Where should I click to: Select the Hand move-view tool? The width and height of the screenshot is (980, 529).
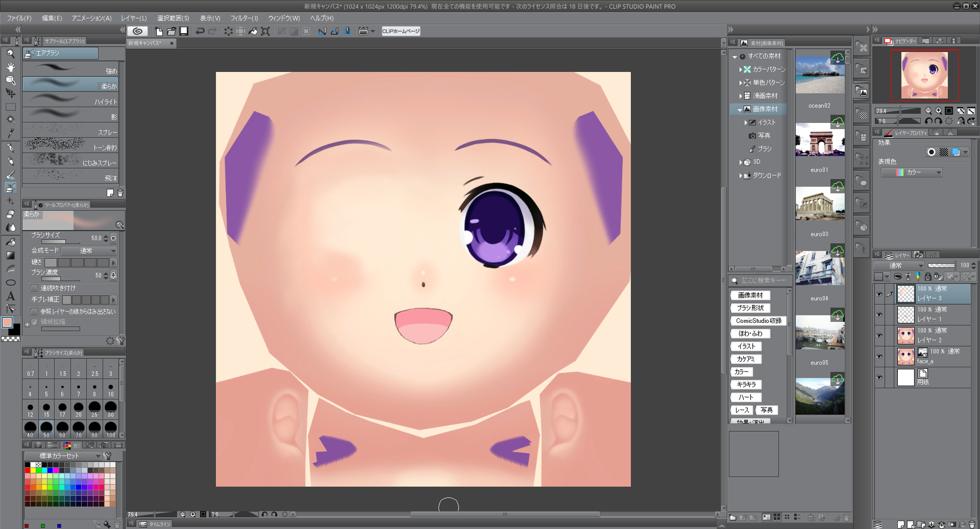10,67
